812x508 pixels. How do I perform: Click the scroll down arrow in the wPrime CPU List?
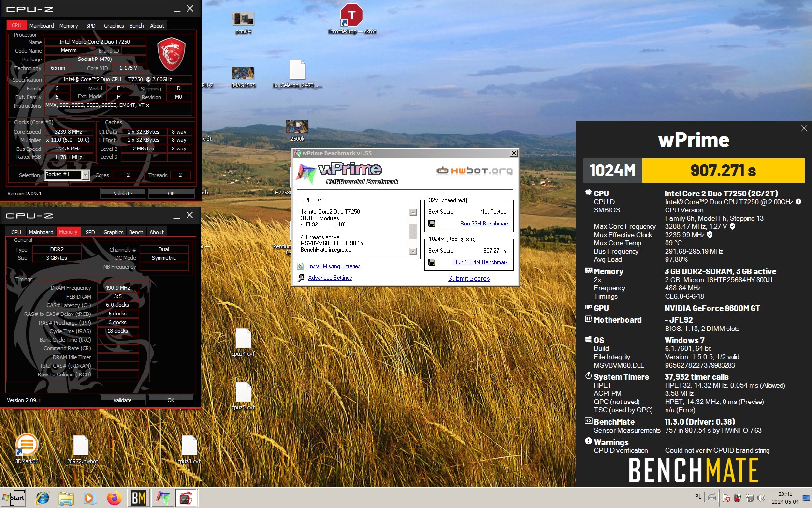coord(413,251)
